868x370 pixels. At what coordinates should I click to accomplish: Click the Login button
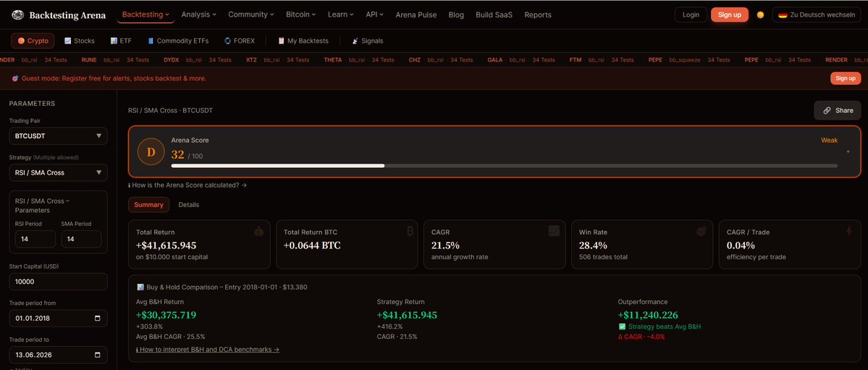point(691,15)
